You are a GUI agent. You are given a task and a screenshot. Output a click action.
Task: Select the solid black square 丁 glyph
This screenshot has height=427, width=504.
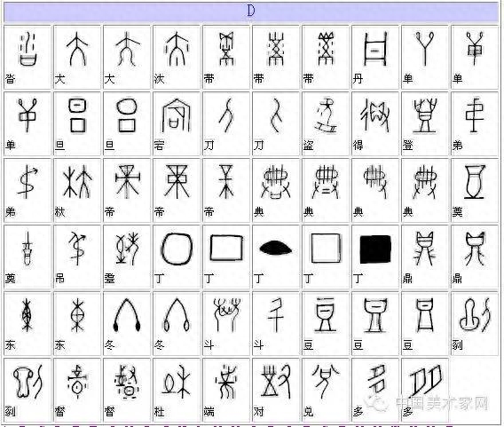coord(375,257)
